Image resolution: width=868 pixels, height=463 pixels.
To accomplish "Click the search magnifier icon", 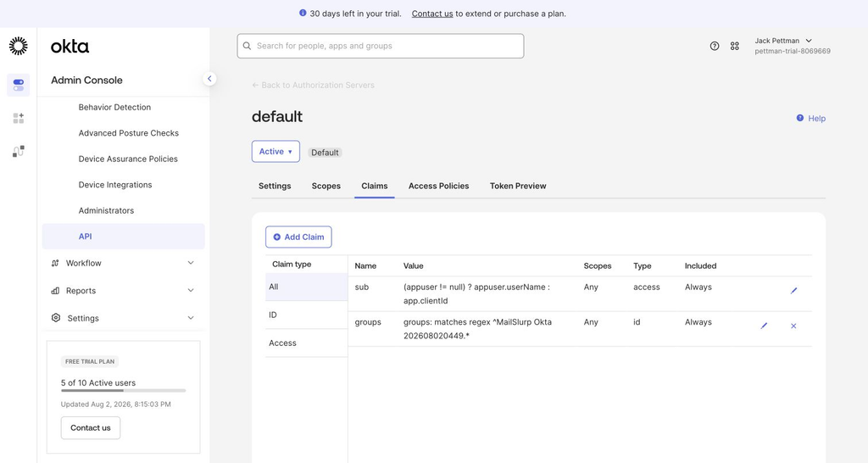I will (247, 46).
